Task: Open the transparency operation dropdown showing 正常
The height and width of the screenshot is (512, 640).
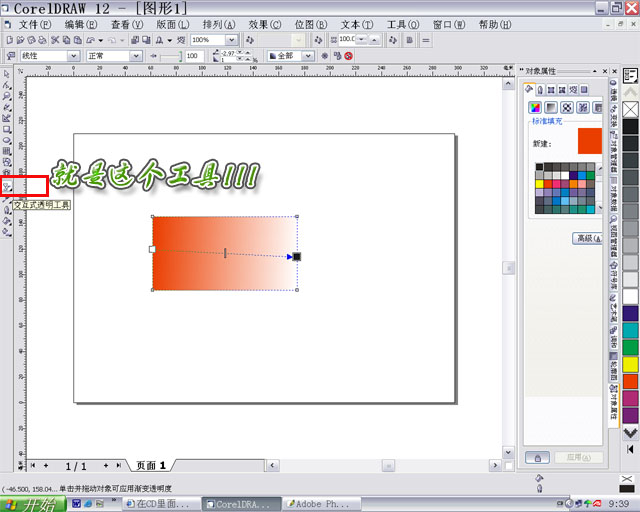Action: [x=136, y=56]
